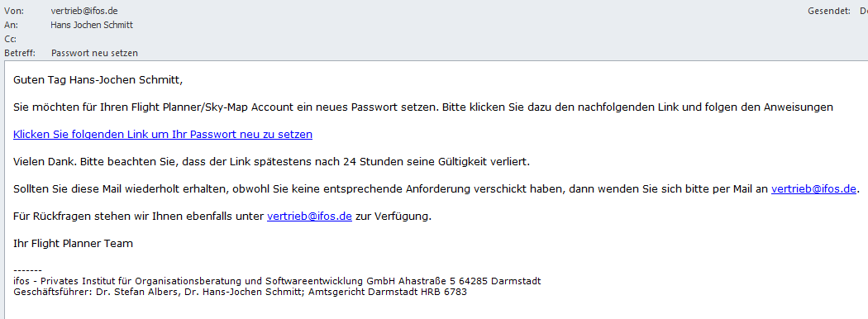
Task: Click the sentence about 24 Stunden validity
Action: [272, 162]
